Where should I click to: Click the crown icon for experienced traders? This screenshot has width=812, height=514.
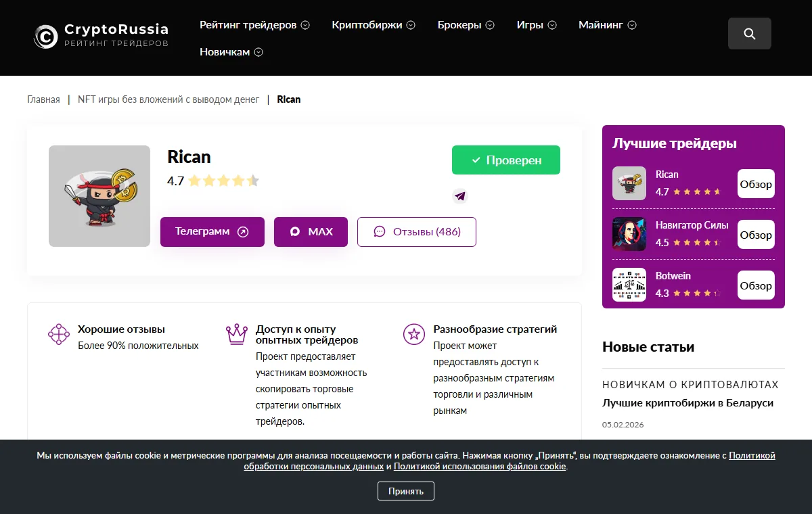[237, 334]
